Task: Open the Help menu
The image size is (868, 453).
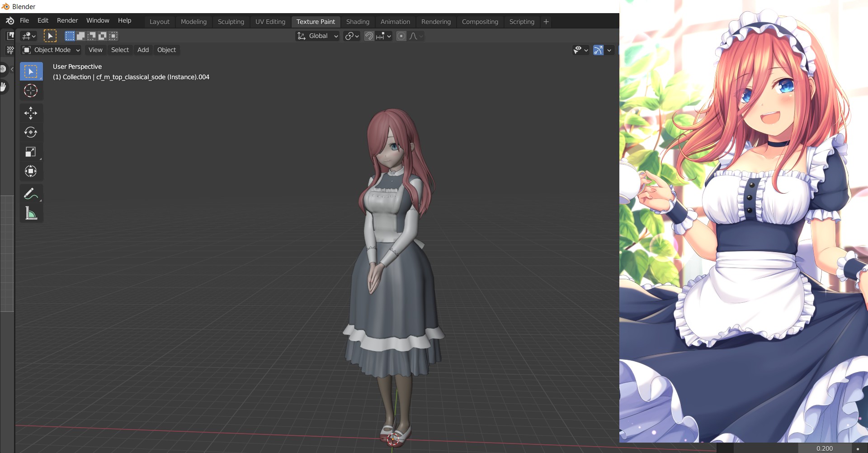Action: click(124, 20)
